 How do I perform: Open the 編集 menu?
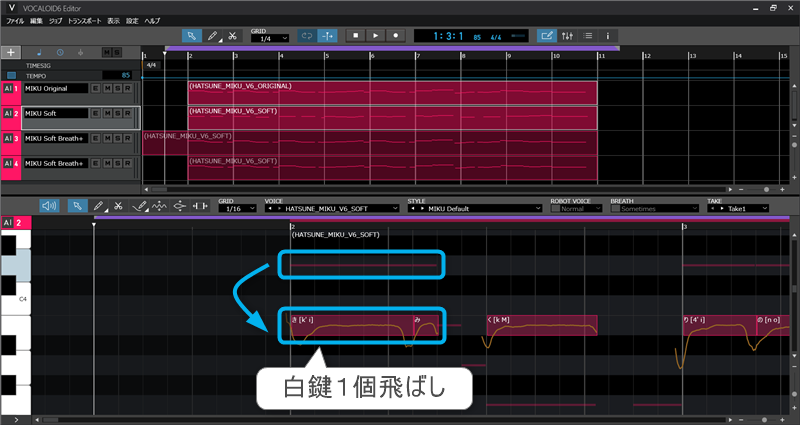(x=36, y=21)
